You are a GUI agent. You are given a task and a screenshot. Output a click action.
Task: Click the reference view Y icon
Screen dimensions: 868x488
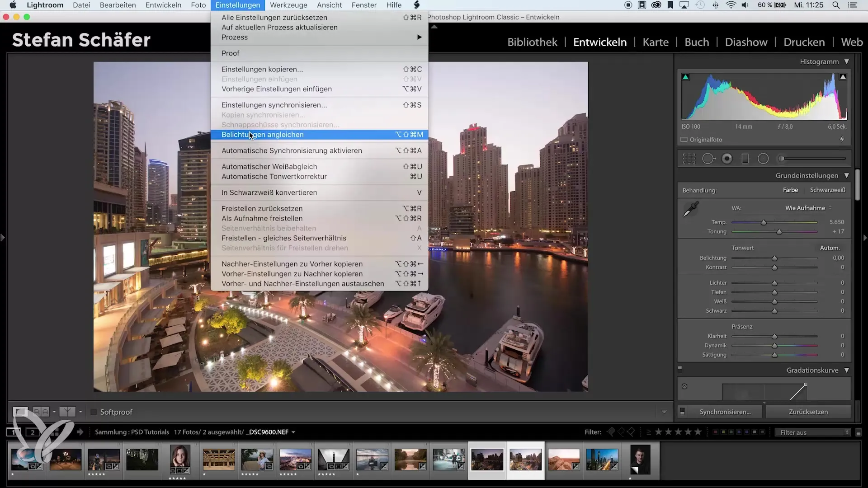click(x=67, y=412)
